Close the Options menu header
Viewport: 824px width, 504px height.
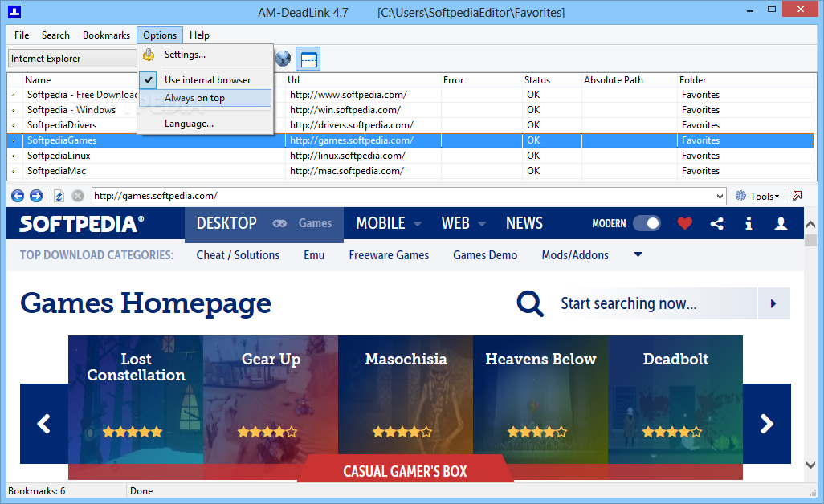[x=160, y=35]
